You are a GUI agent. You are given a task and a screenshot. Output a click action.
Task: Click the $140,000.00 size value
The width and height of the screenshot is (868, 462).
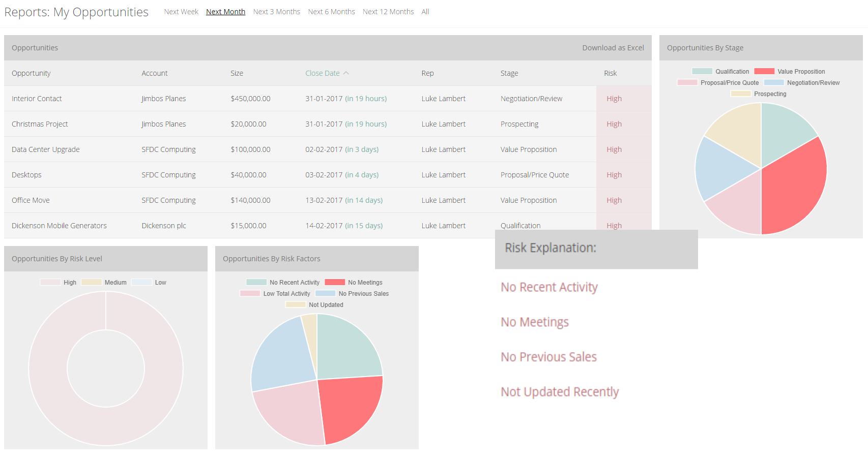pos(250,200)
